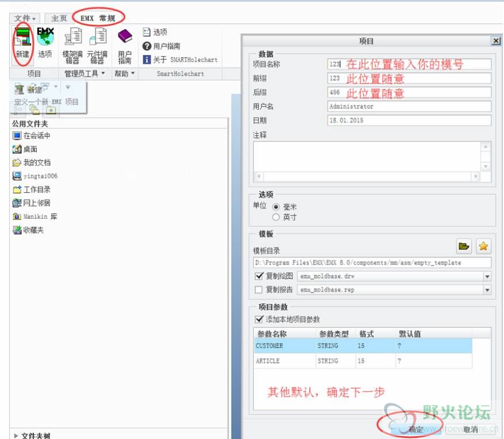Screen dimensions: 504x439
Task: Expand 文件 menu dropdown
Action: click(25, 18)
